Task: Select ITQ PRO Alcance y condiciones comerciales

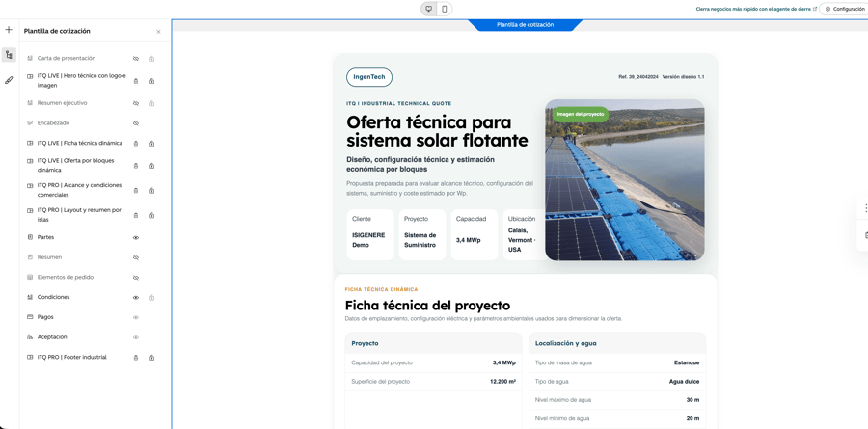Action: pos(79,190)
